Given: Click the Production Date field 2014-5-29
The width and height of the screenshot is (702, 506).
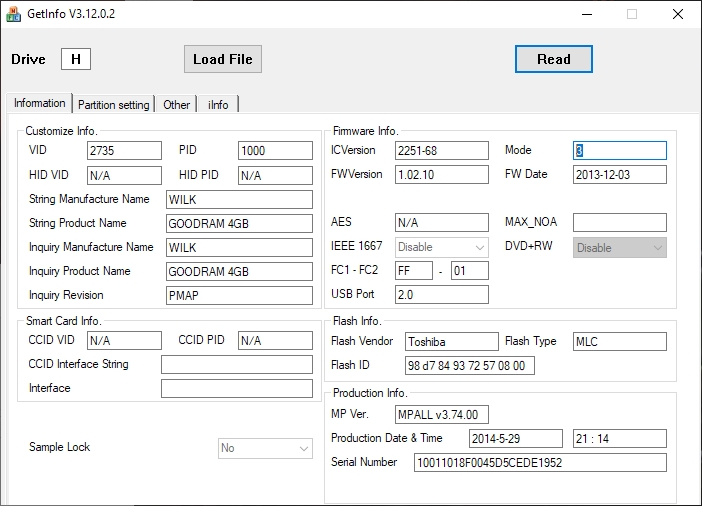Looking at the screenshot, I should tap(516, 438).
